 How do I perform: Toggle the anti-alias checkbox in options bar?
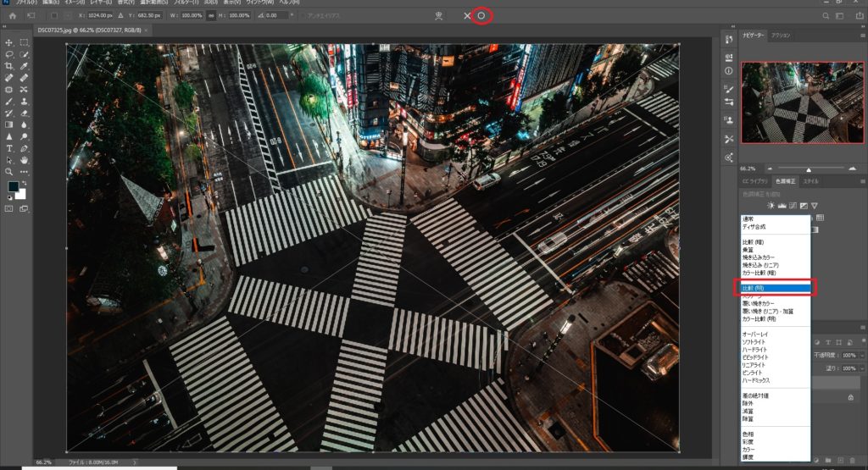click(303, 15)
